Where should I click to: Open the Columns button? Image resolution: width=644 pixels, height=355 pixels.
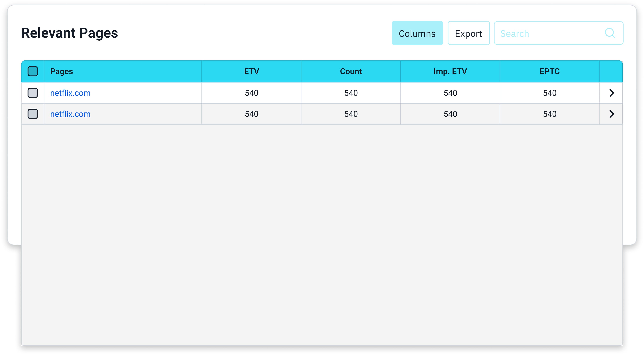[x=417, y=33]
